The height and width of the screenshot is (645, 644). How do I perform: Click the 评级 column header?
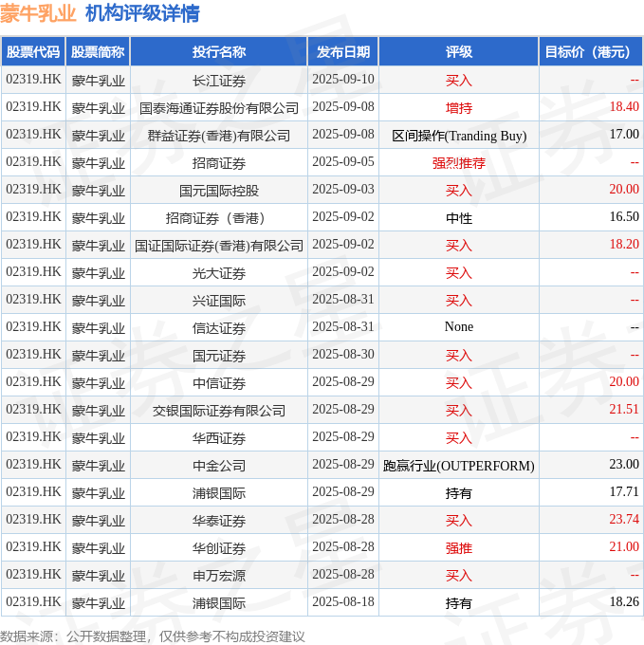click(458, 52)
